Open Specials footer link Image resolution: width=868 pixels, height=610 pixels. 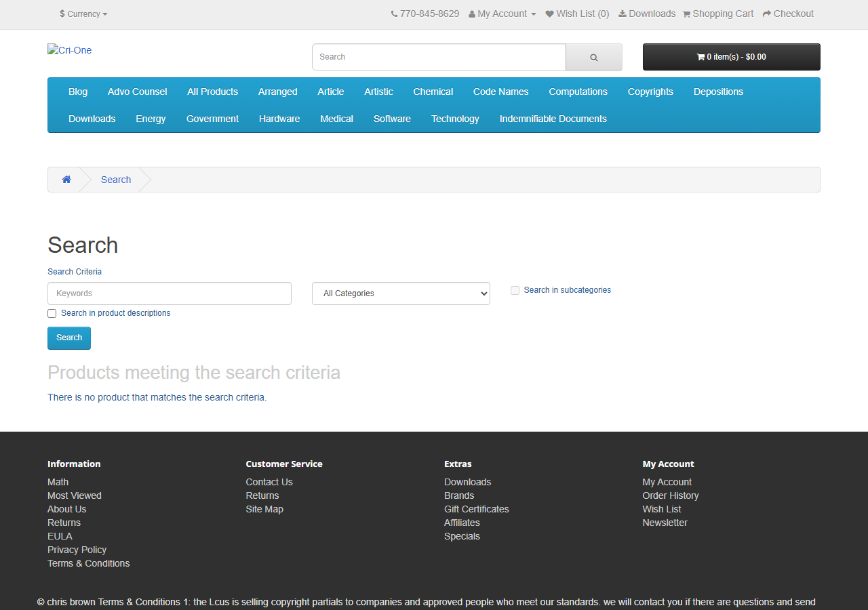(x=462, y=536)
